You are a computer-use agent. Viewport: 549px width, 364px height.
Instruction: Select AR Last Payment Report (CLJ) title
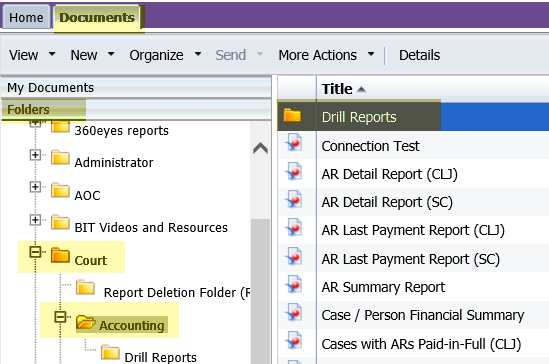[x=413, y=230]
